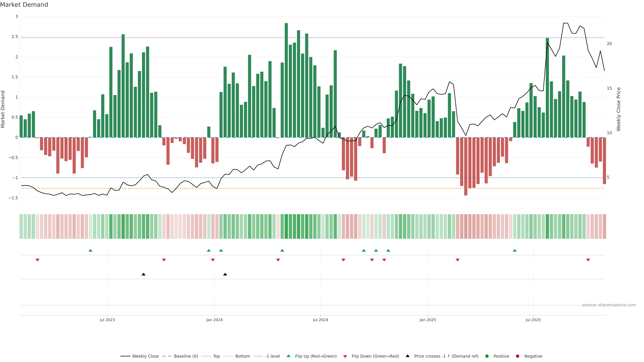Click the black Price crosses -1 triangle legend icon
644x362 pixels.
click(408, 356)
